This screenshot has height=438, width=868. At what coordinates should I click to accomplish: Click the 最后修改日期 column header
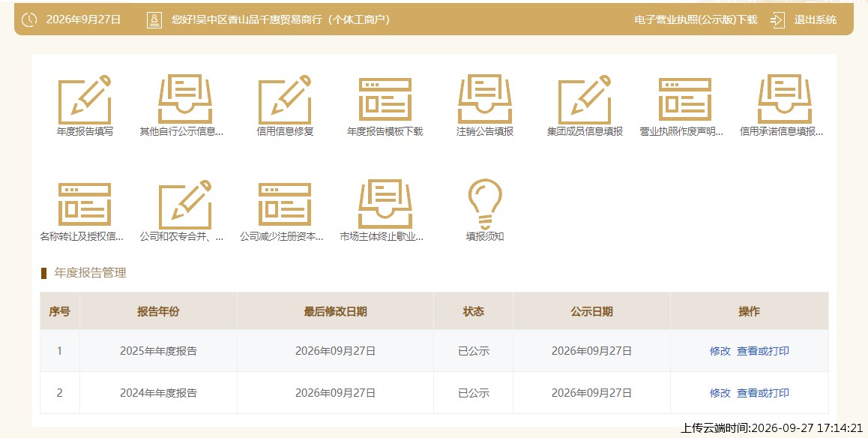336,311
